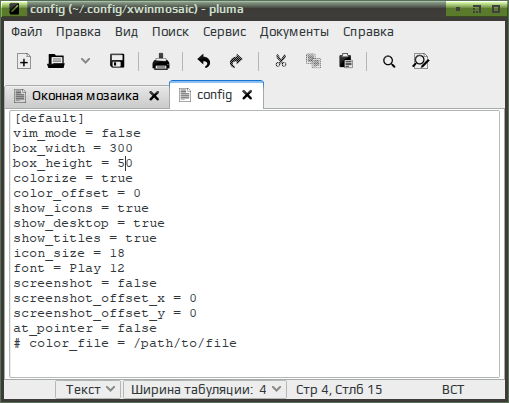The image size is (509, 403).
Task: Click the font = Play 12 line
Action: click(x=69, y=268)
